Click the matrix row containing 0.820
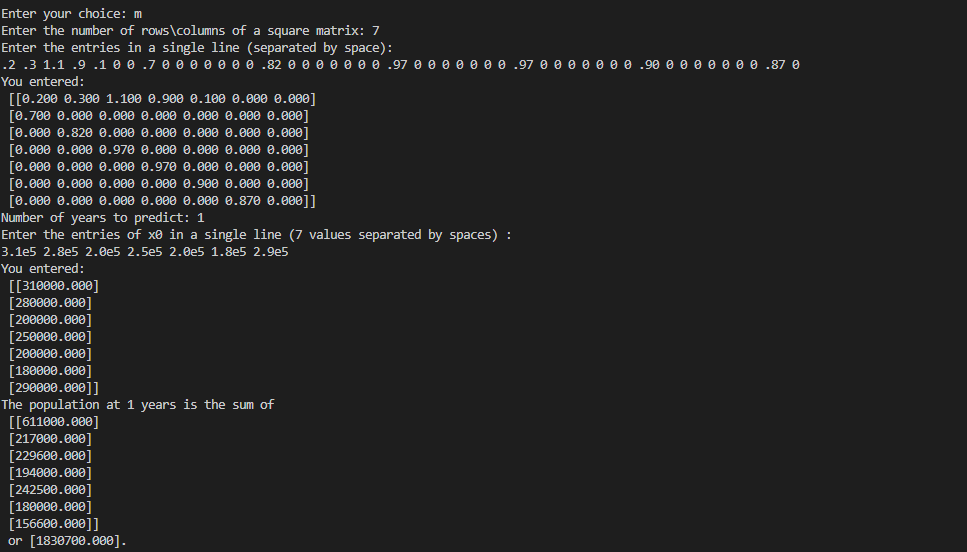The image size is (967, 552). [x=158, y=133]
